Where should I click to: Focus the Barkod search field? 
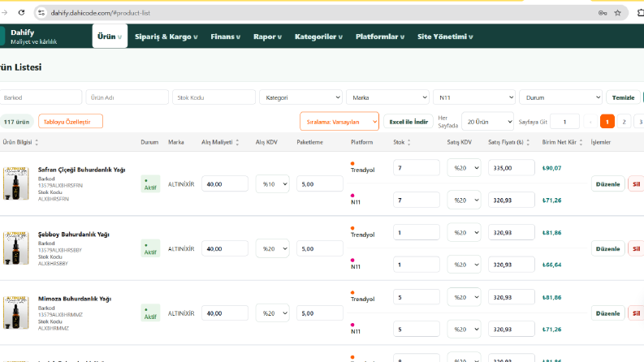(x=41, y=97)
